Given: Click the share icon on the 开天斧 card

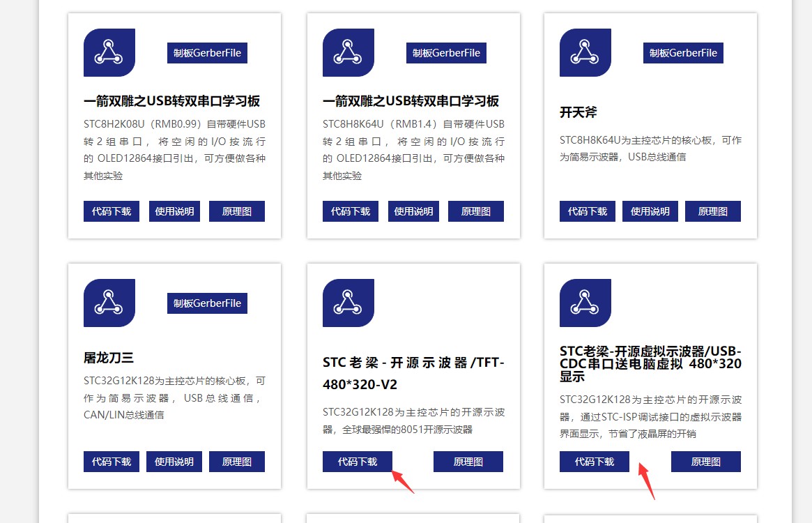Looking at the screenshot, I should tap(585, 52).
